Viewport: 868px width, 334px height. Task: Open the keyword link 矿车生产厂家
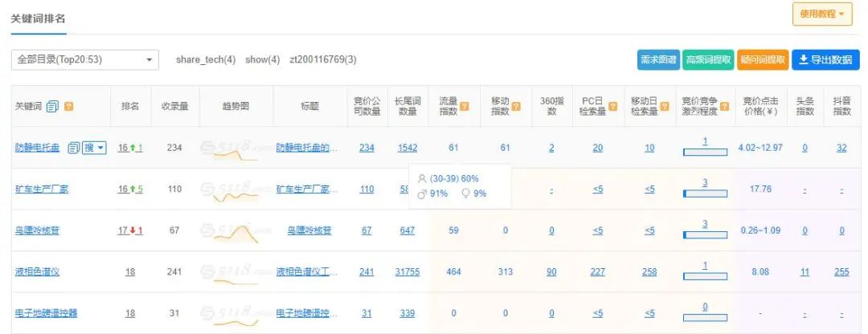[x=42, y=189]
